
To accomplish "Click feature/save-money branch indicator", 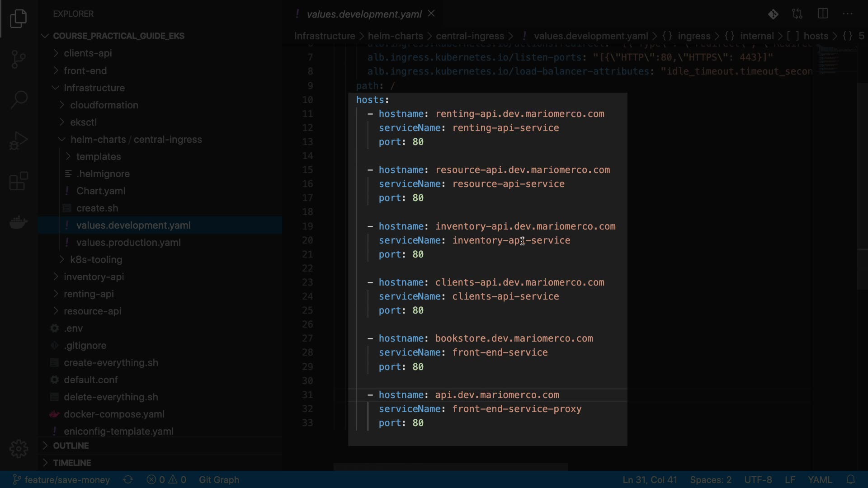I will click(61, 479).
